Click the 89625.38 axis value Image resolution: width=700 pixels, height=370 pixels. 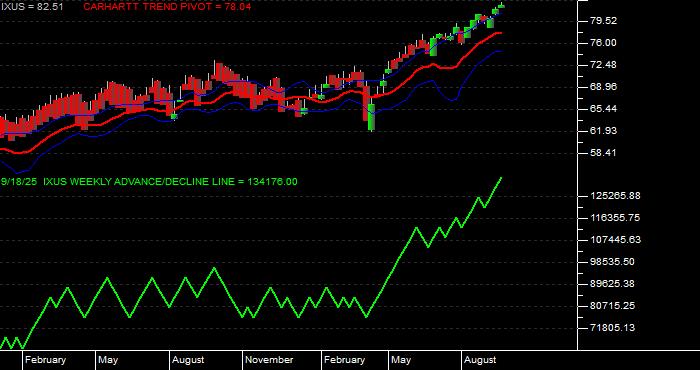[x=612, y=283]
